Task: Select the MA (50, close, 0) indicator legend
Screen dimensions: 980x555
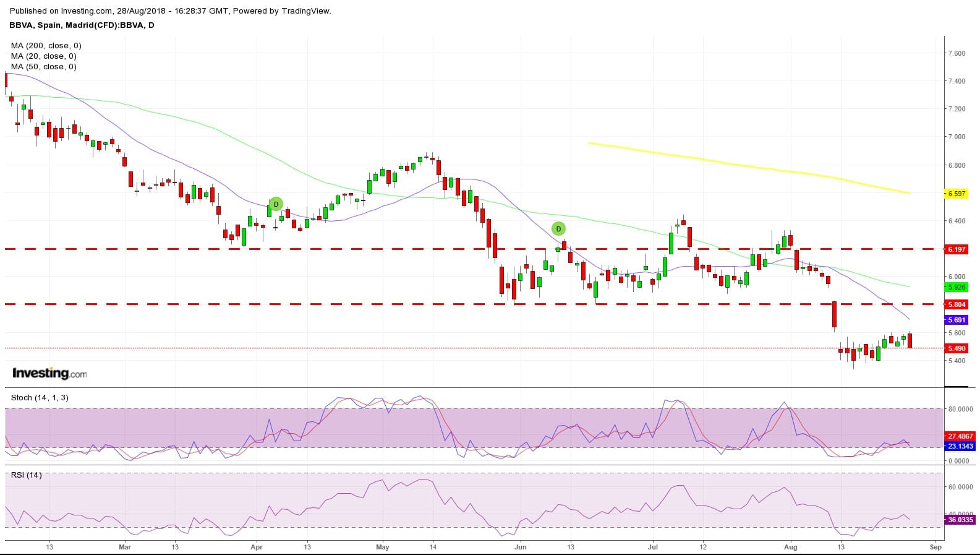Action: (x=43, y=67)
